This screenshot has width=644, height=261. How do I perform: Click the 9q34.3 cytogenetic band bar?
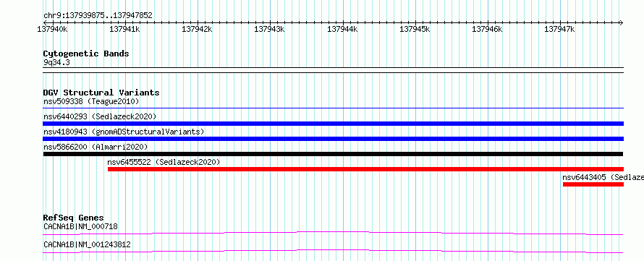(333, 69)
